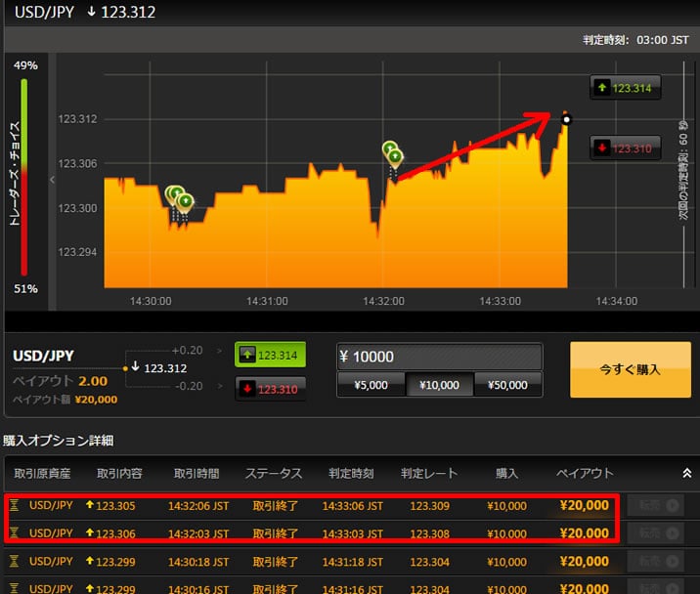Click the sell button in the 14:32:06 JST row
The height and width of the screenshot is (594, 700).
[x=655, y=505]
